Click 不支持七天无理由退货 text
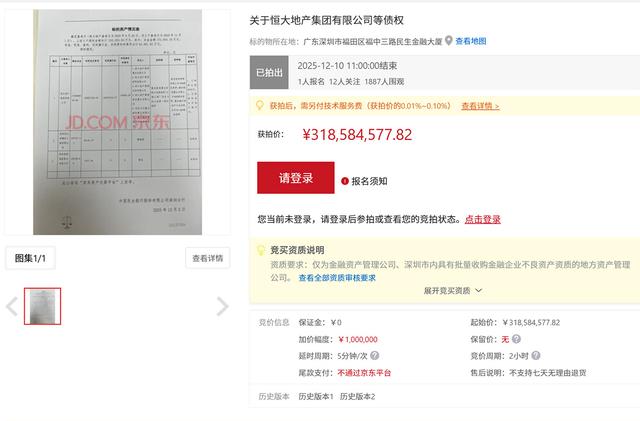This screenshot has height=421, width=640. [548, 373]
